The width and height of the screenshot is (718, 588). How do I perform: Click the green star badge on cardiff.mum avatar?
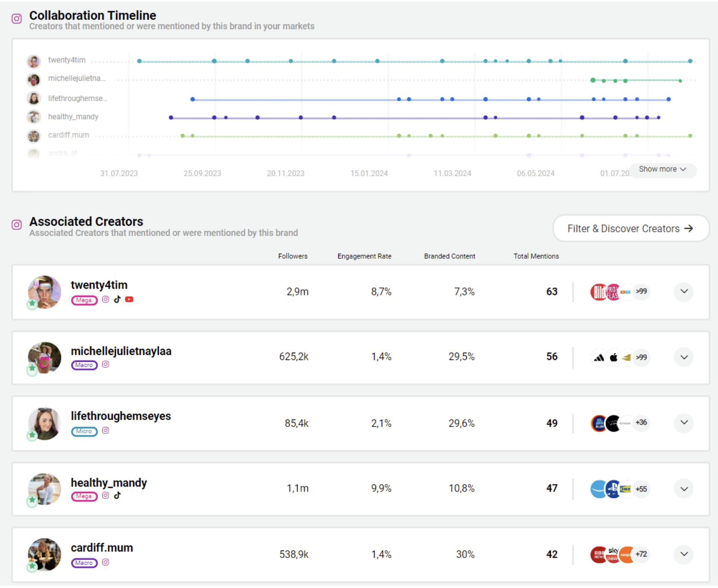[x=32, y=566]
